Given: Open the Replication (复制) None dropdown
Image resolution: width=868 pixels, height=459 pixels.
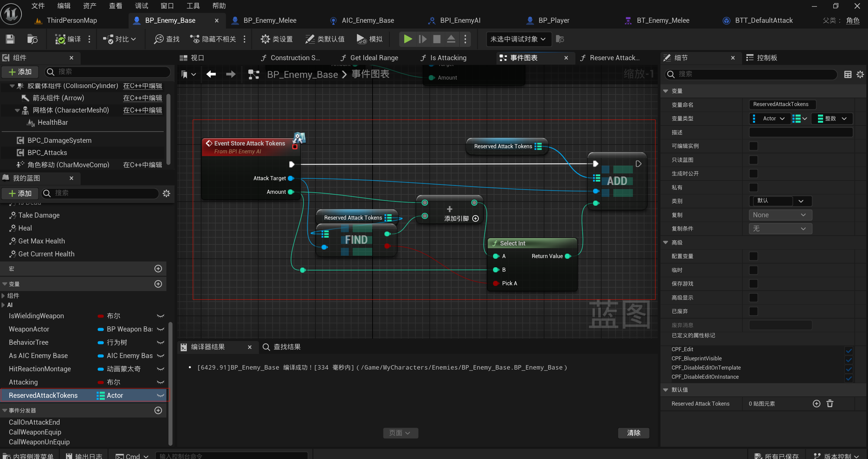Looking at the screenshot, I should [x=780, y=215].
